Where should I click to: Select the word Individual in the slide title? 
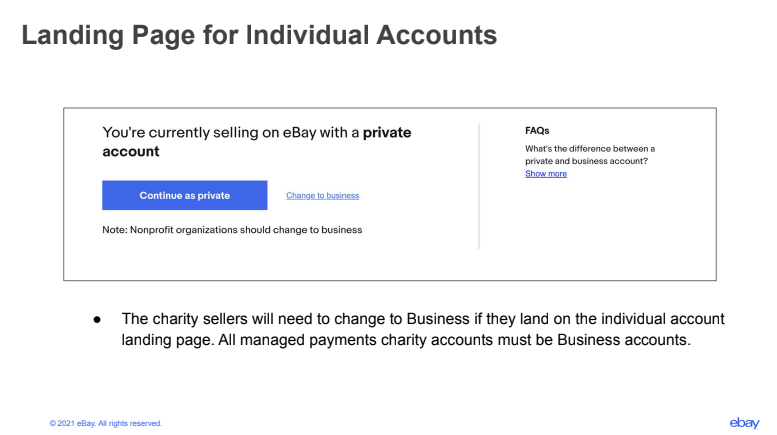pyautogui.click(x=307, y=35)
